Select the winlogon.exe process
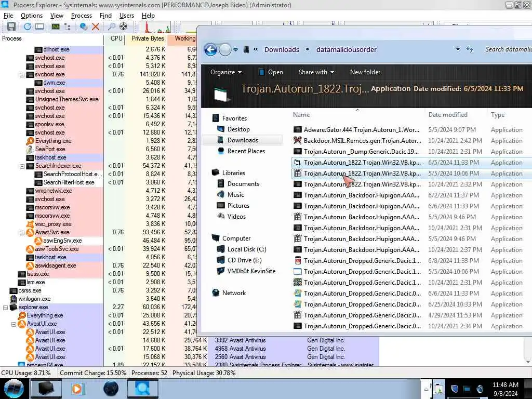The width and height of the screenshot is (532, 399). point(34,299)
